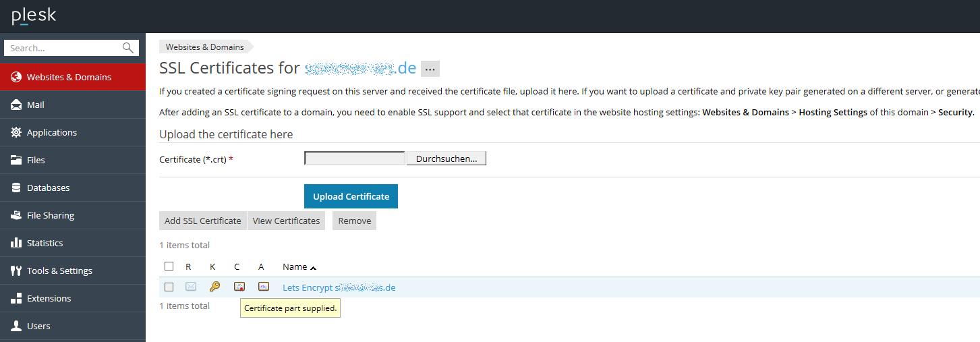Image resolution: width=980 pixels, height=342 pixels.
Task: Click the search magnifier icon in sidebar
Action: 128,48
